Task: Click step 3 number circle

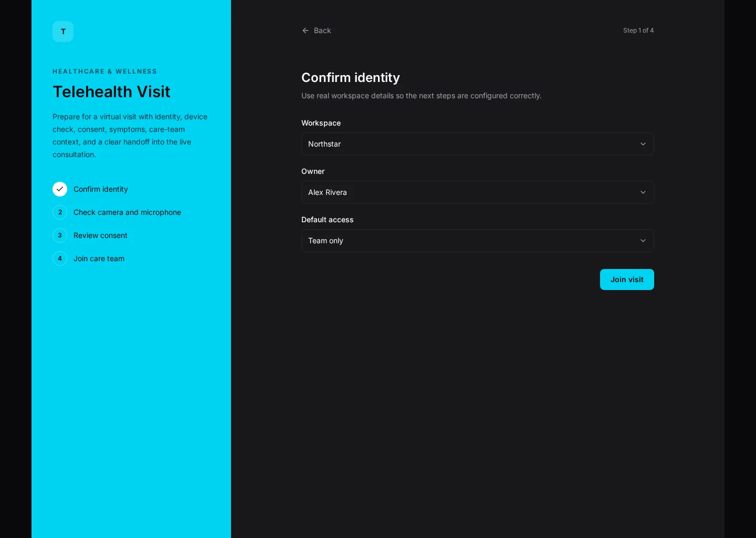Action: (x=60, y=235)
